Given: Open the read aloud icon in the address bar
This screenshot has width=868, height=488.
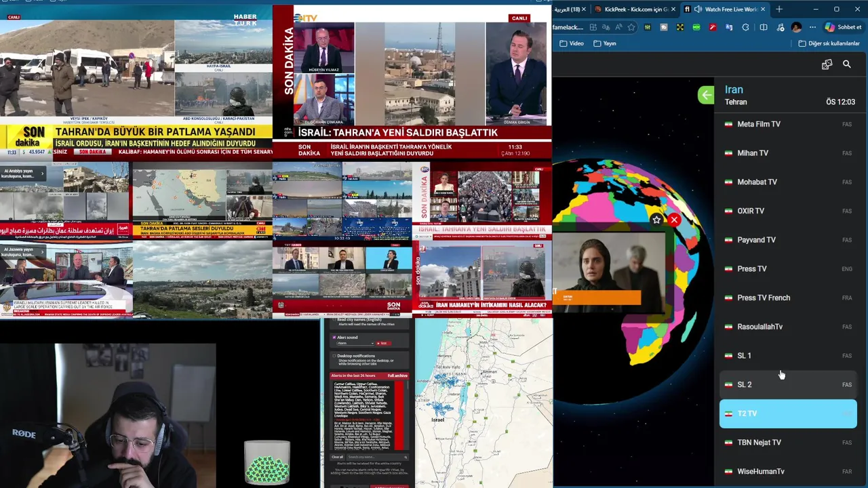Looking at the screenshot, I should pyautogui.click(x=618, y=27).
